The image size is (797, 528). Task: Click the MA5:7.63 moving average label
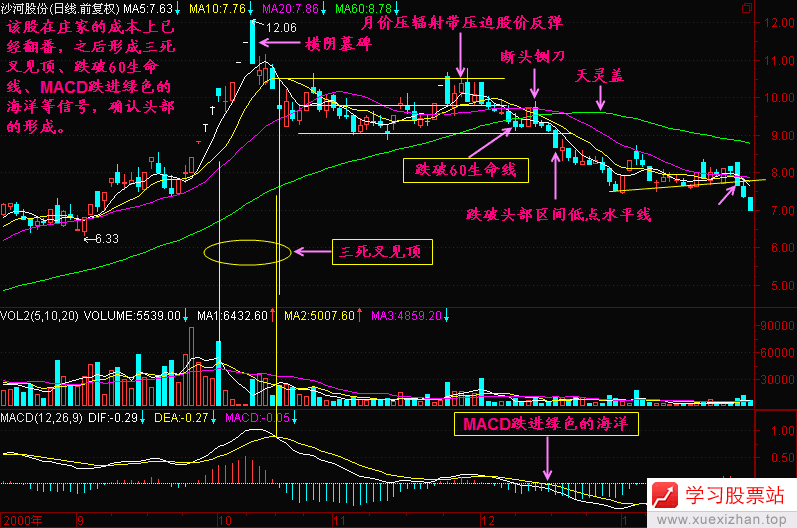click(148, 9)
